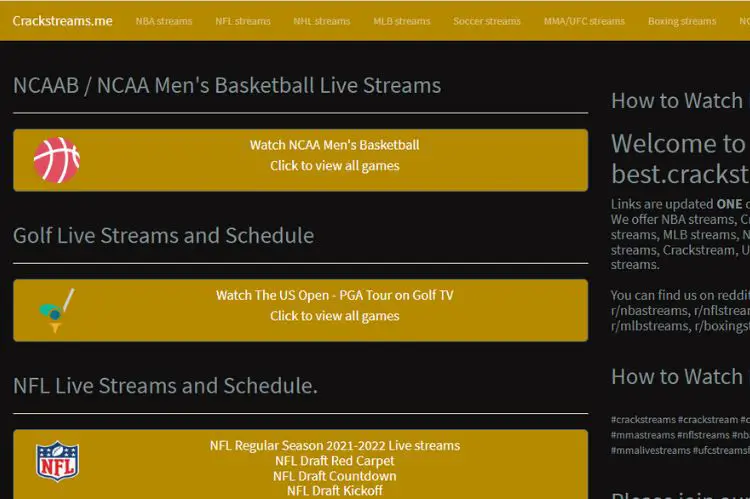Click the golf club and ball icon
This screenshot has height=499, width=750.
coord(56,310)
